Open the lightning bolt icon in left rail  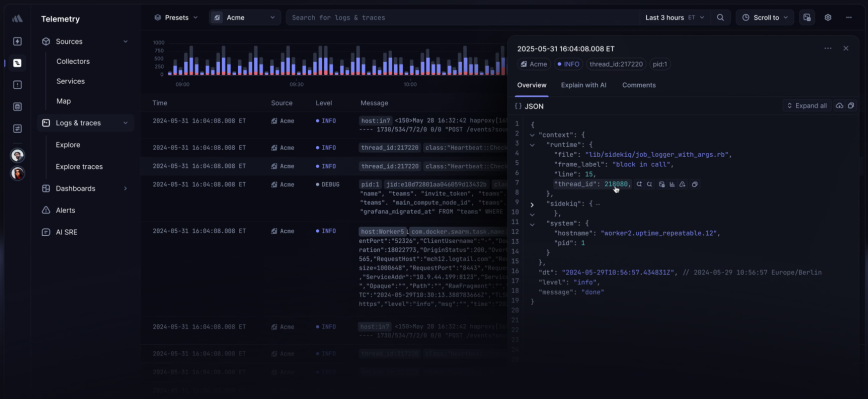(x=17, y=41)
